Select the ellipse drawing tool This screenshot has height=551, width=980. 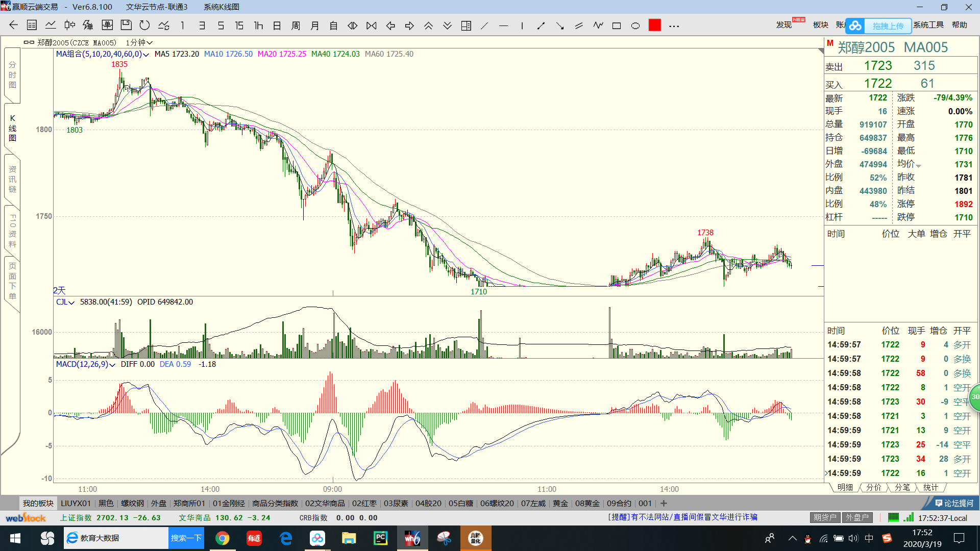(x=635, y=26)
